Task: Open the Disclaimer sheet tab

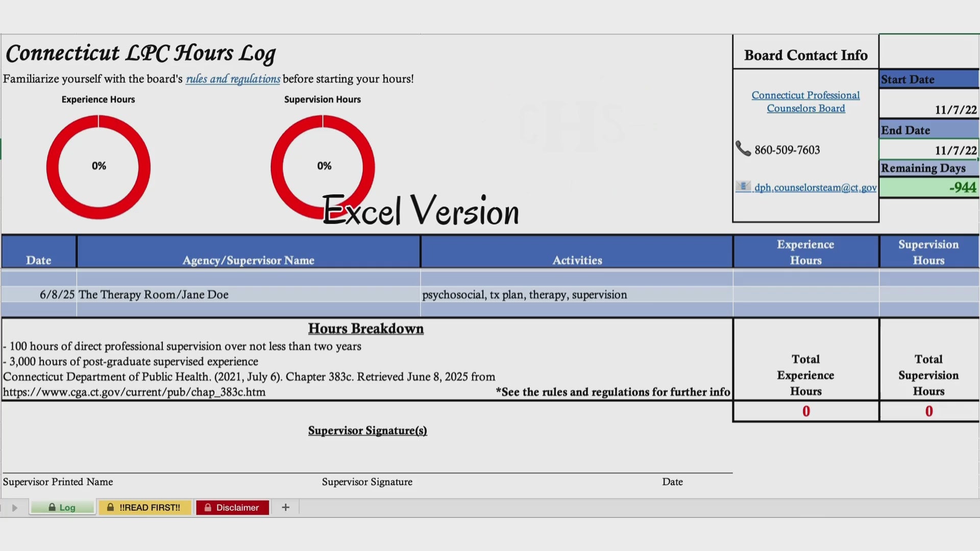Action: point(232,507)
